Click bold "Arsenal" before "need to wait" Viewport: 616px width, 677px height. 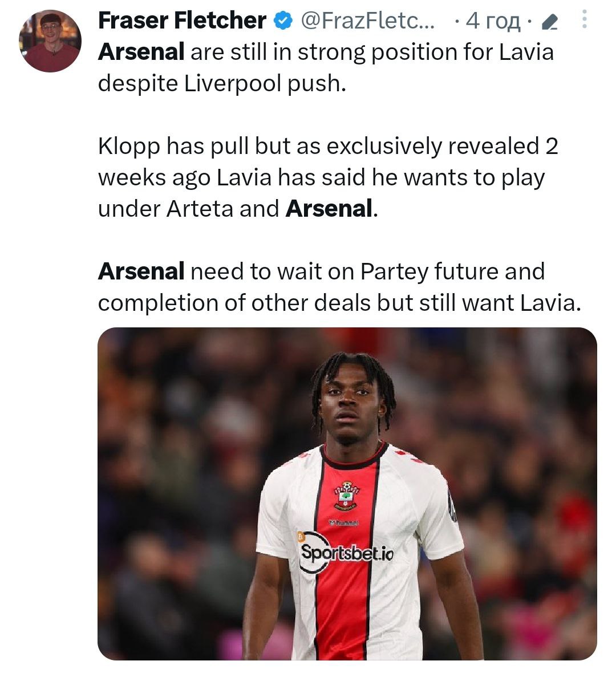click(141, 271)
